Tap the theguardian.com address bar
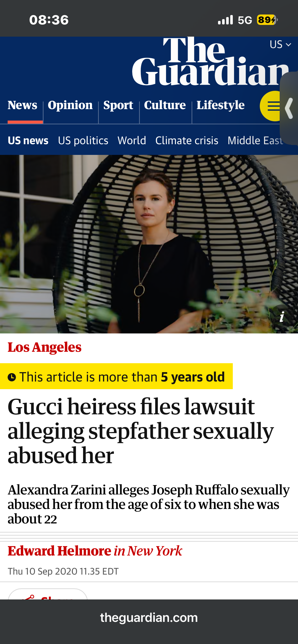Viewport: 298px width, 644px height. (x=149, y=618)
